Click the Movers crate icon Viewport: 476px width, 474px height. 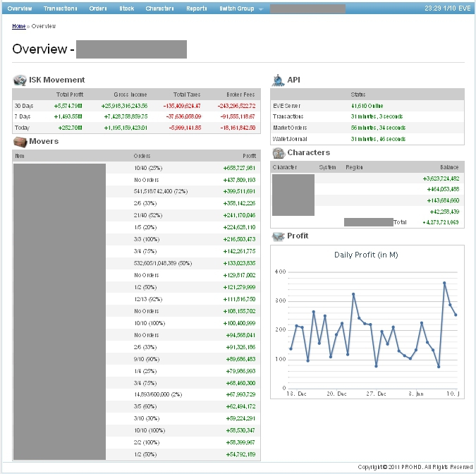(20, 141)
